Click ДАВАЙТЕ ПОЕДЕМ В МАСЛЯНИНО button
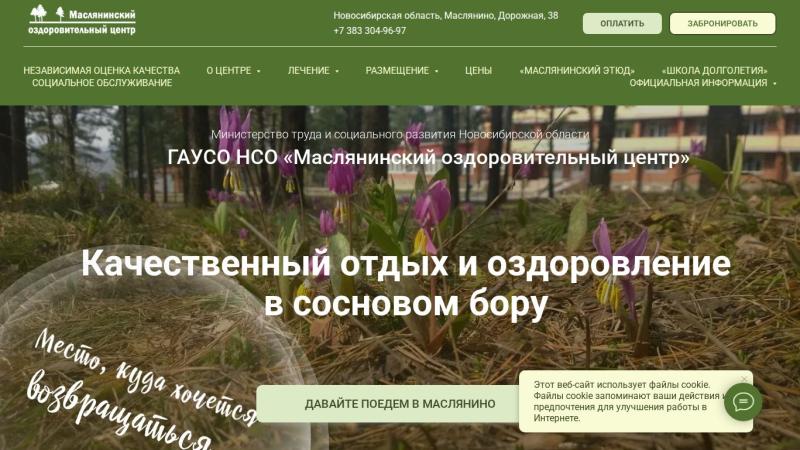Viewport: 800px width, 450px height. (x=399, y=404)
